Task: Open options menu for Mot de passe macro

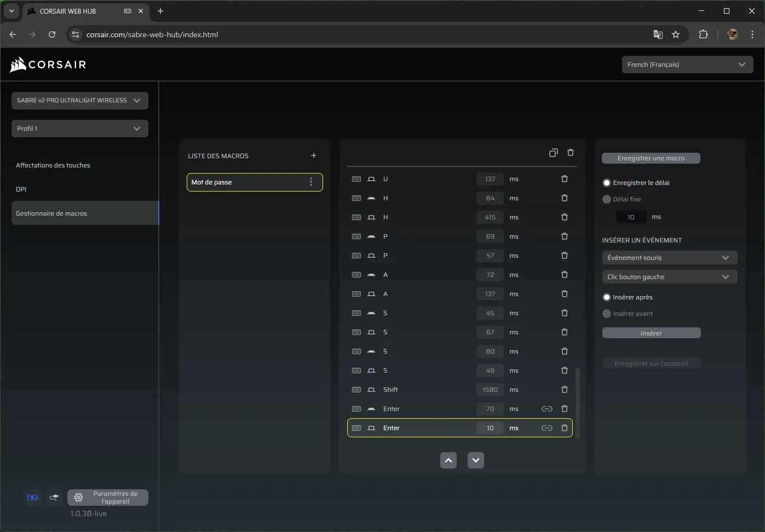Action: pyautogui.click(x=311, y=182)
